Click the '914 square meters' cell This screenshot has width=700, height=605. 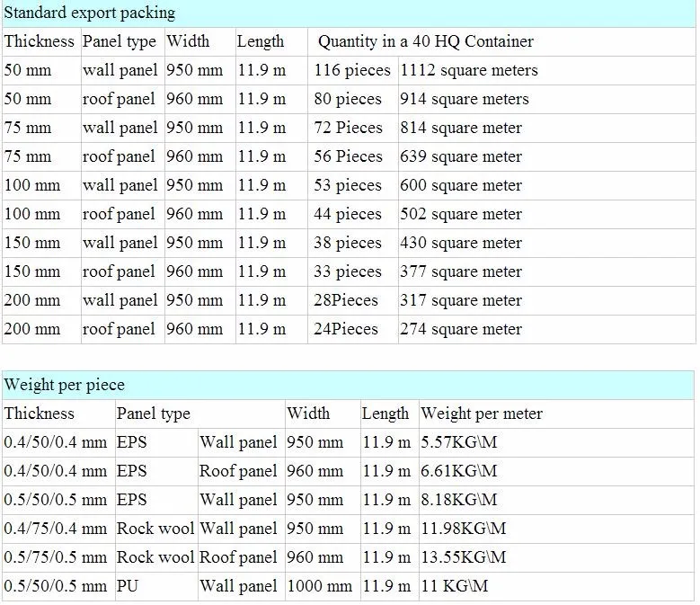pyautogui.click(x=465, y=99)
